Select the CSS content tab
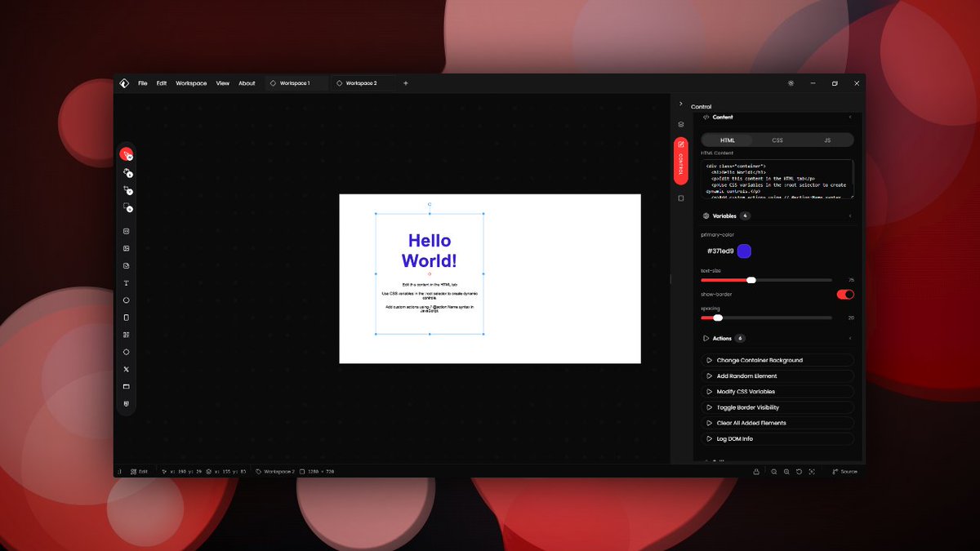The width and height of the screenshot is (980, 551). tap(777, 140)
